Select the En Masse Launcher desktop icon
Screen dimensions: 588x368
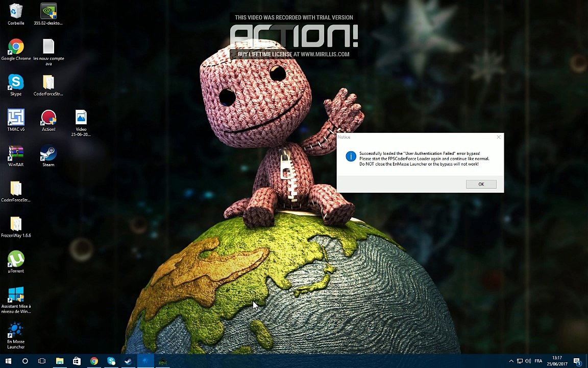click(x=16, y=335)
